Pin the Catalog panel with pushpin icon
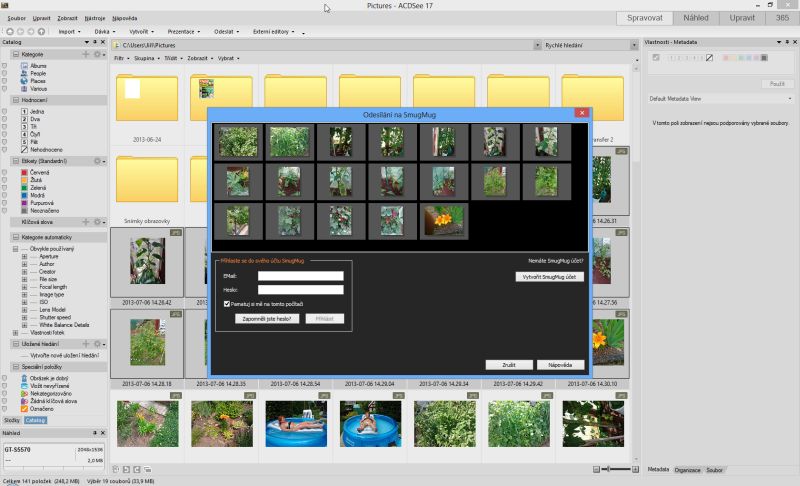 (95, 42)
